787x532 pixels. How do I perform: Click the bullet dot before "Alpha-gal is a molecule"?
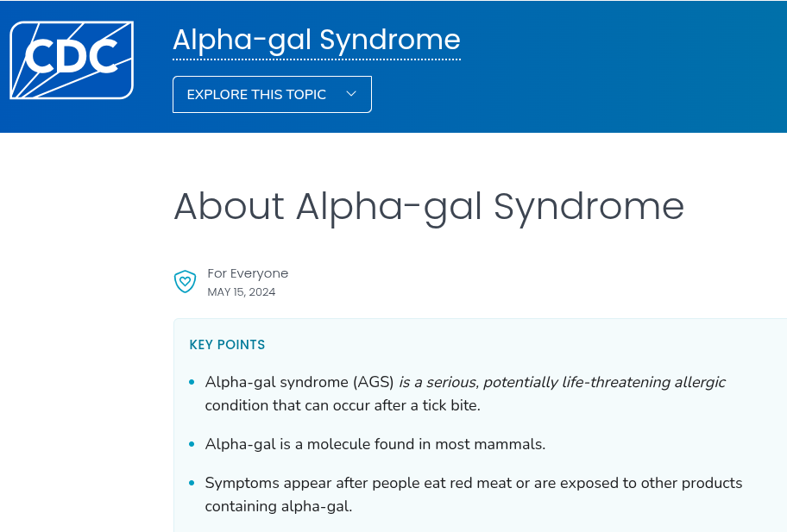[192, 444]
